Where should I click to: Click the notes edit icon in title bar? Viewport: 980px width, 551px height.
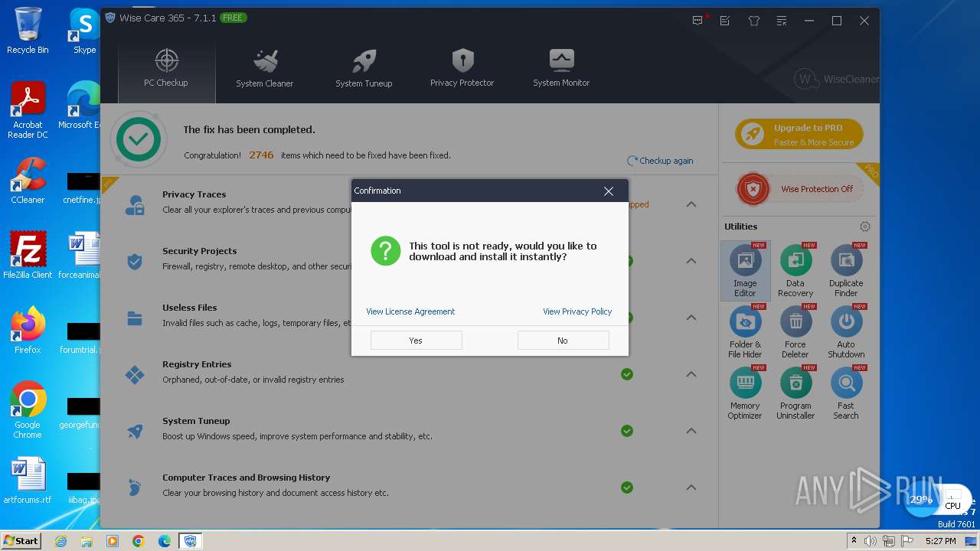click(x=725, y=21)
